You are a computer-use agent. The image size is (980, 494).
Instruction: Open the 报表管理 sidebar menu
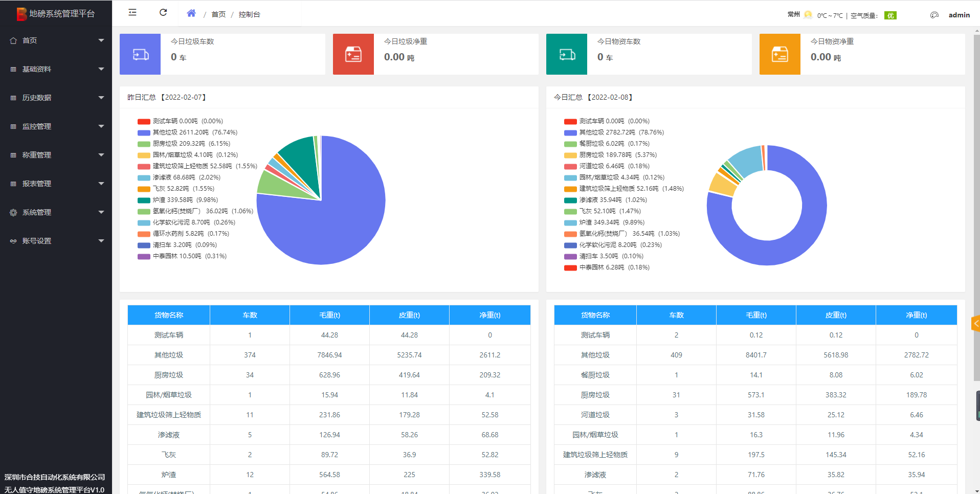(56, 184)
